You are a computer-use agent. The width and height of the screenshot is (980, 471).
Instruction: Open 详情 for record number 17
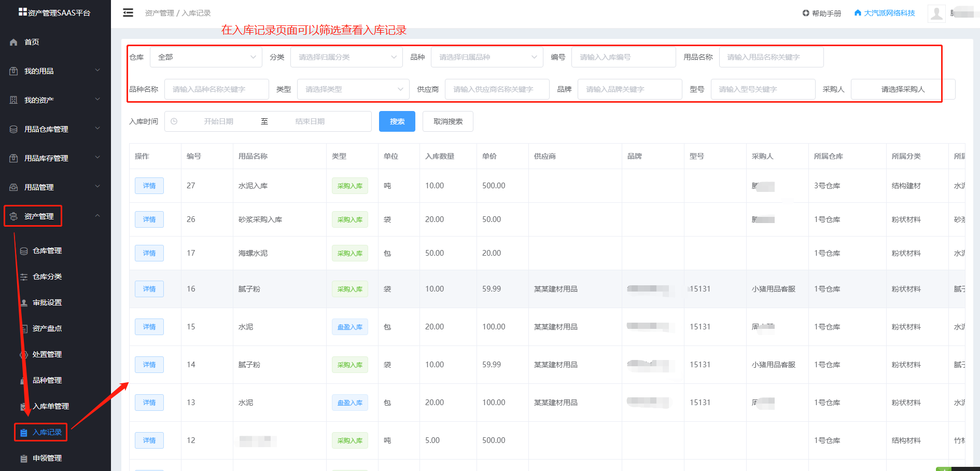pyautogui.click(x=149, y=253)
